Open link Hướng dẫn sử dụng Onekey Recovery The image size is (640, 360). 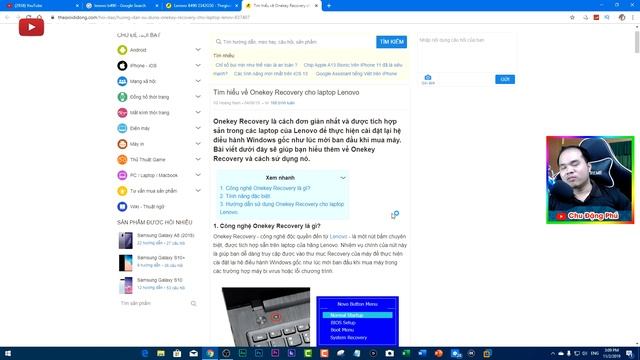coord(282,208)
